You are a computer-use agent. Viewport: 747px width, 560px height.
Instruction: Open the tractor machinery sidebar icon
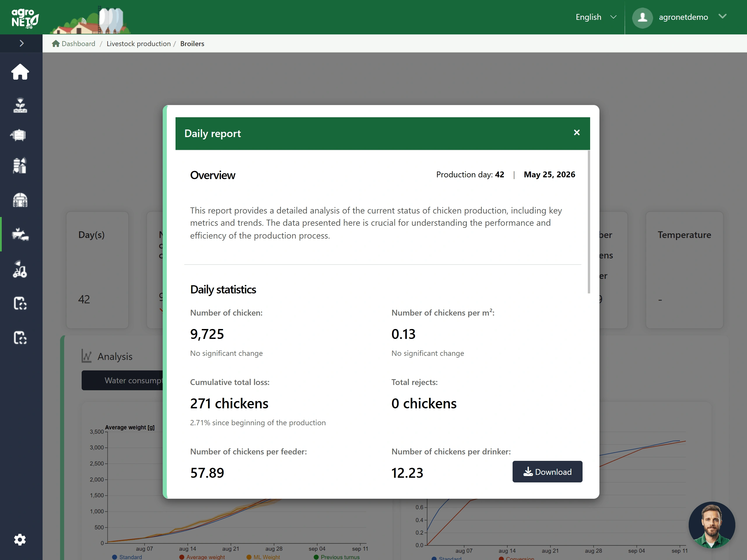(x=20, y=269)
